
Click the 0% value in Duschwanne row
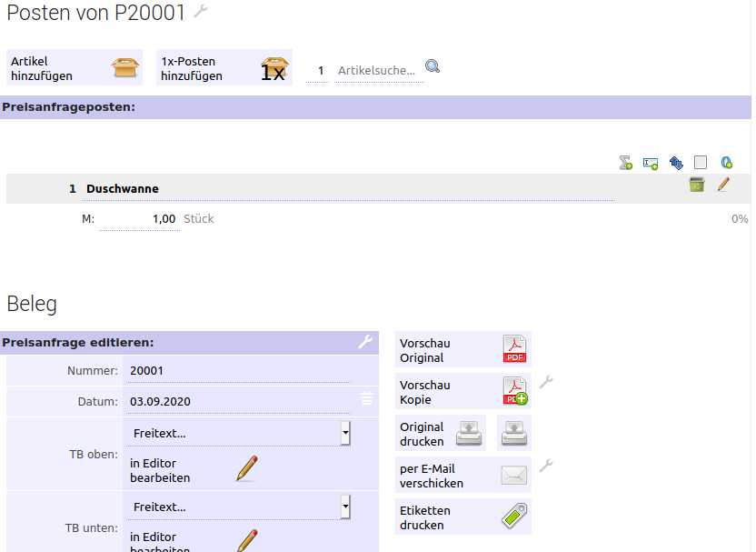coord(740,219)
